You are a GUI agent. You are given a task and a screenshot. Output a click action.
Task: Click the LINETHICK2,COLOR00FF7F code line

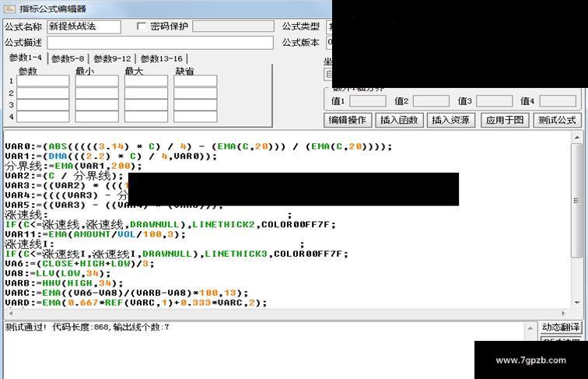(170, 224)
